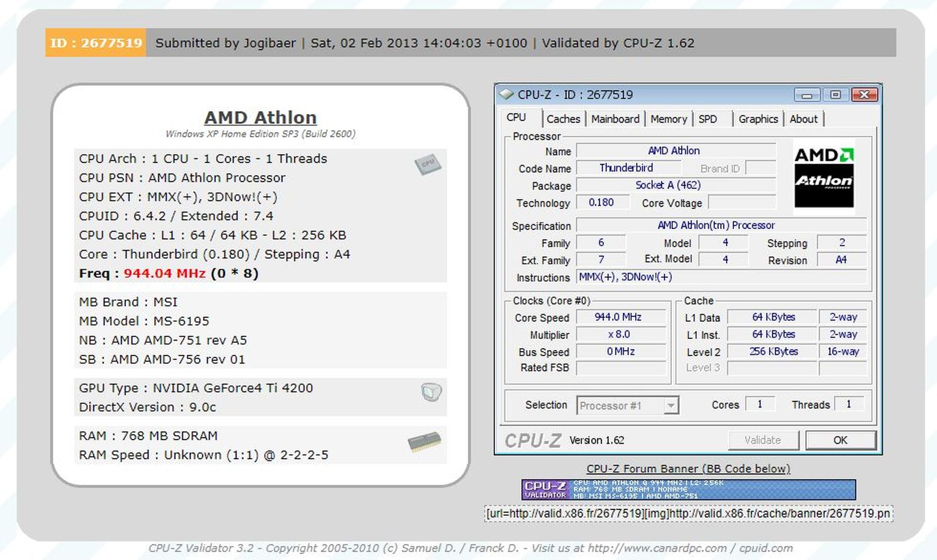Open the AMD Athlon title link
Screen dimensions: 937x560
[x=260, y=118]
